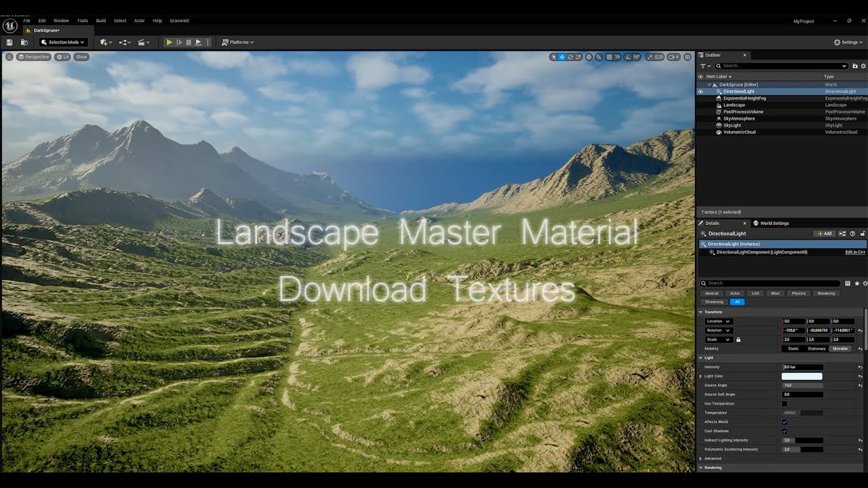Open viewport options hamburger menu
The image size is (868, 488).
click(x=9, y=57)
